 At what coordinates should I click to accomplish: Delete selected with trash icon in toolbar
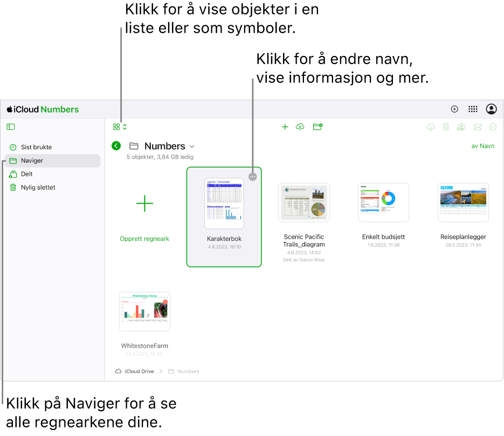coord(446,127)
